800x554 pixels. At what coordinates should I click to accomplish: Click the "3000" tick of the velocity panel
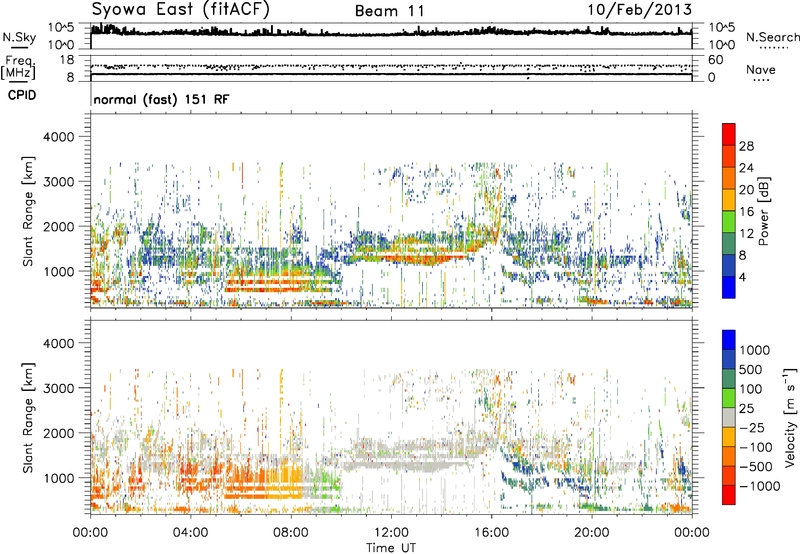[x=58, y=388]
